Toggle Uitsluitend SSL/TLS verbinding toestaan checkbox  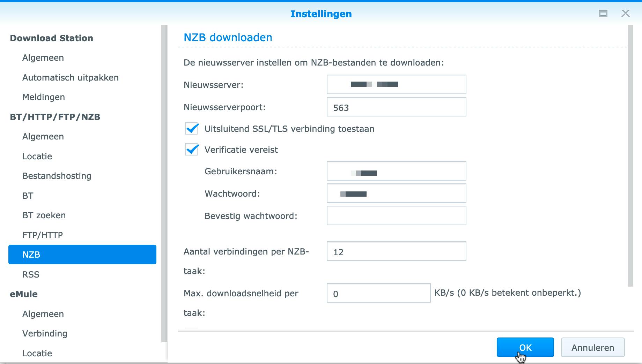[x=192, y=129]
